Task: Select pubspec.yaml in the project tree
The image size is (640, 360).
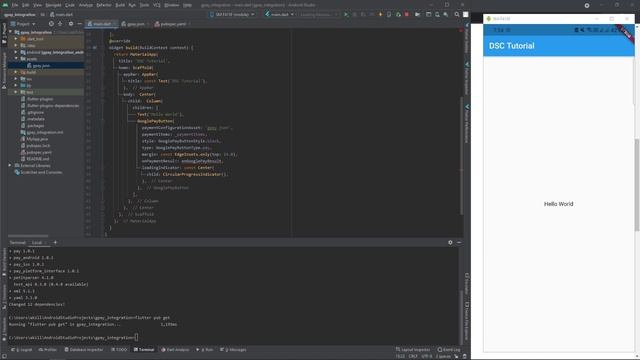Action: [x=39, y=152]
